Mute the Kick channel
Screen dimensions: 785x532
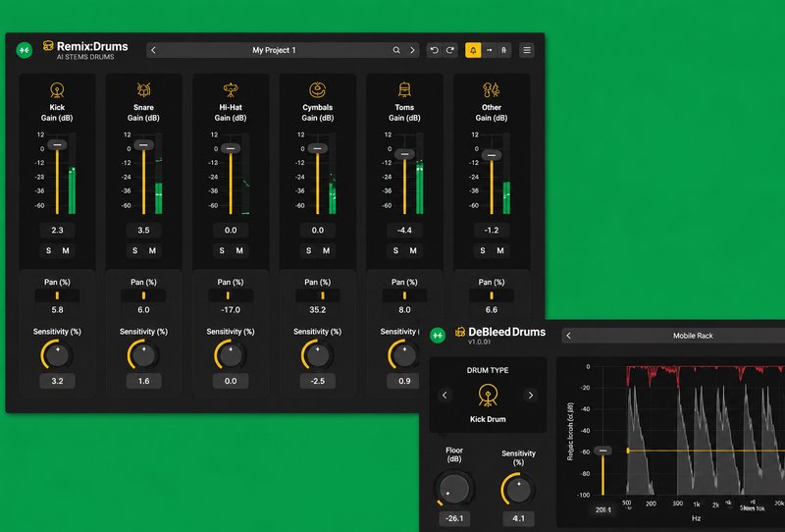point(66,250)
